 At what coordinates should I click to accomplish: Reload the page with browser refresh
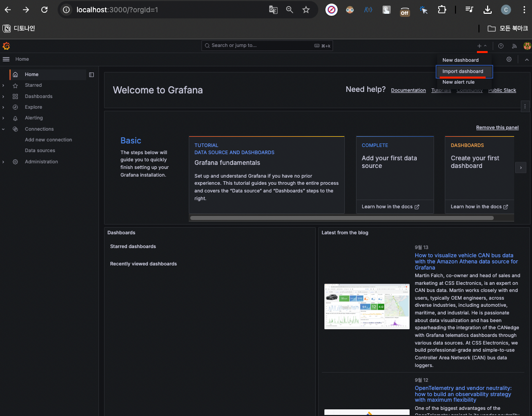click(44, 10)
